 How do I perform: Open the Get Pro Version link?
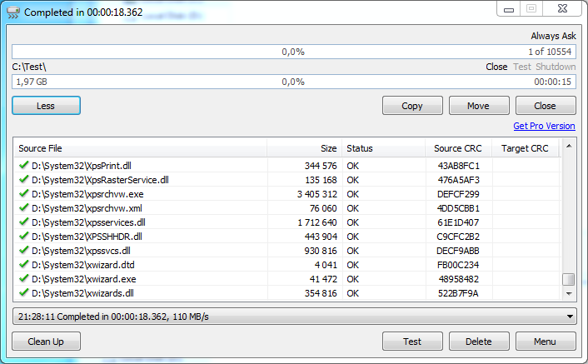coord(544,126)
